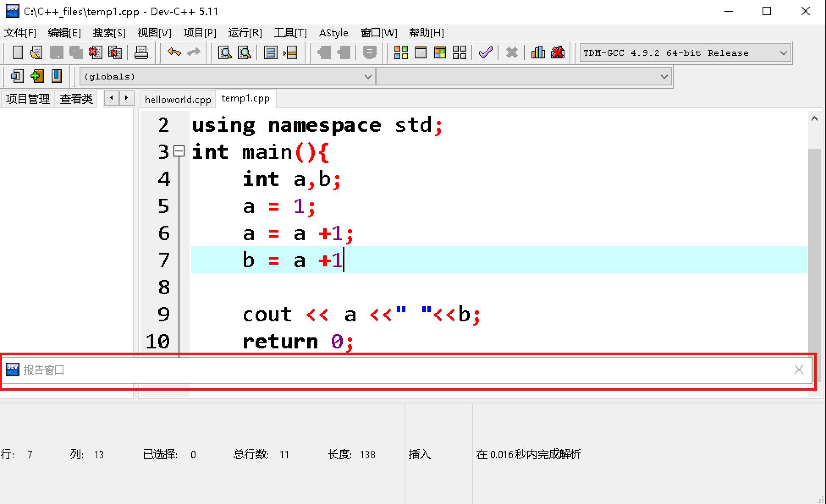Open the empty member function dropdown
Viewport: 826px width, 504px height.
point(663,76)
